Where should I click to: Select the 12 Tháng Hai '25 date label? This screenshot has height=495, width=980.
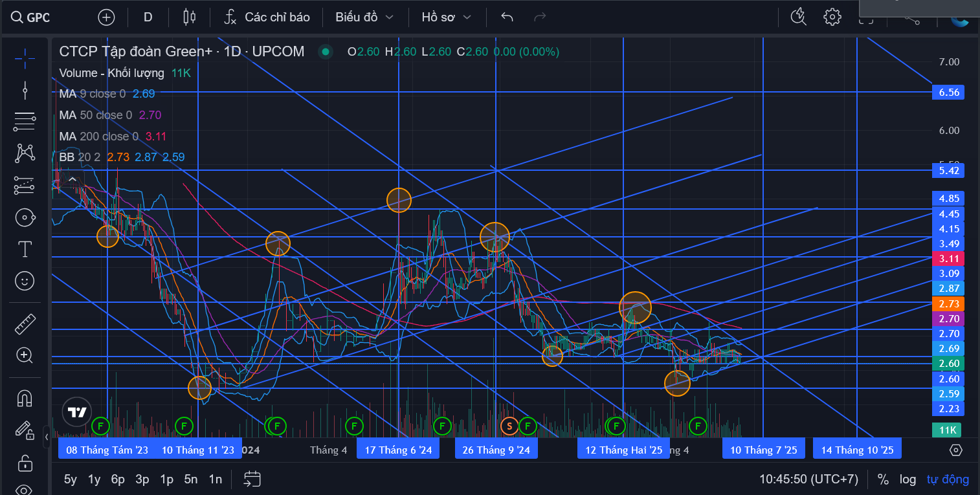coord(623,450)
